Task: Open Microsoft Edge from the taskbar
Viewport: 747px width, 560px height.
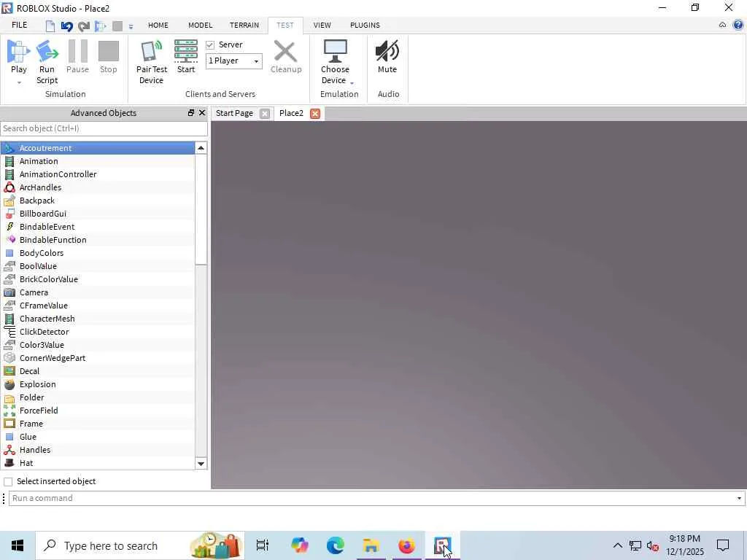Action: (336, 545)
